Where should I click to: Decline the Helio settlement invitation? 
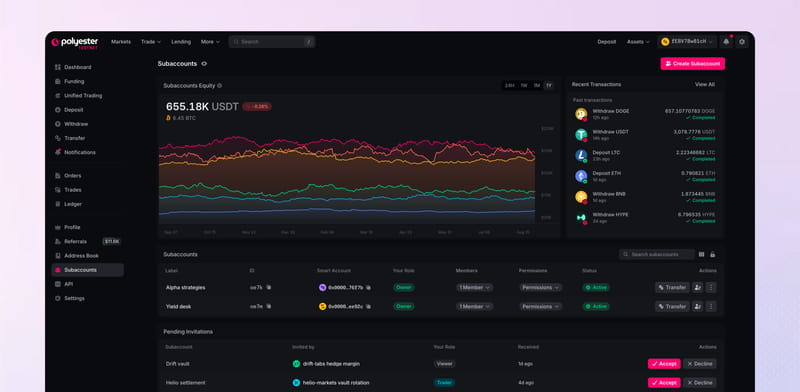pos(699,383)
